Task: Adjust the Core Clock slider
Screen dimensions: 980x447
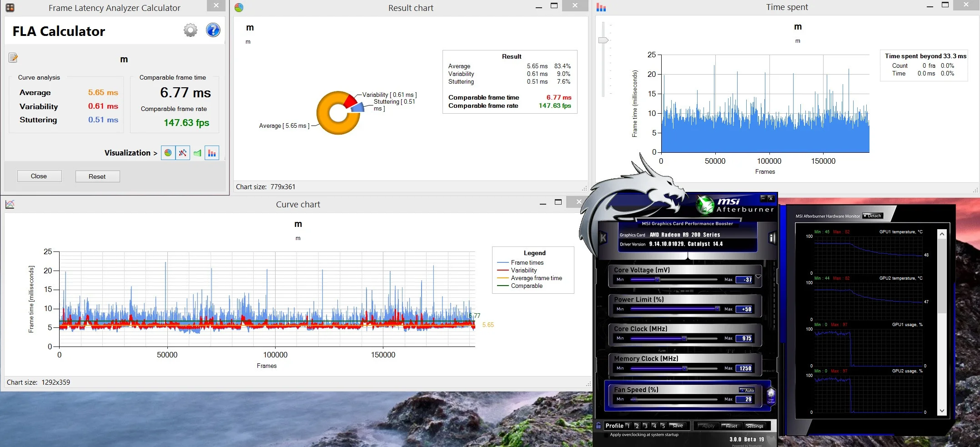Action: [x=684, y=338]
